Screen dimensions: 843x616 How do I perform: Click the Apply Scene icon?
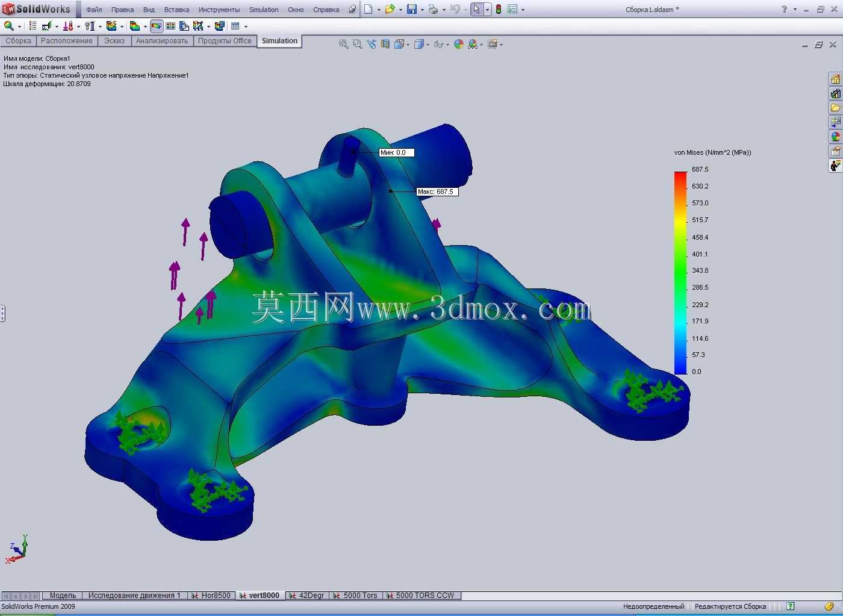473,44
